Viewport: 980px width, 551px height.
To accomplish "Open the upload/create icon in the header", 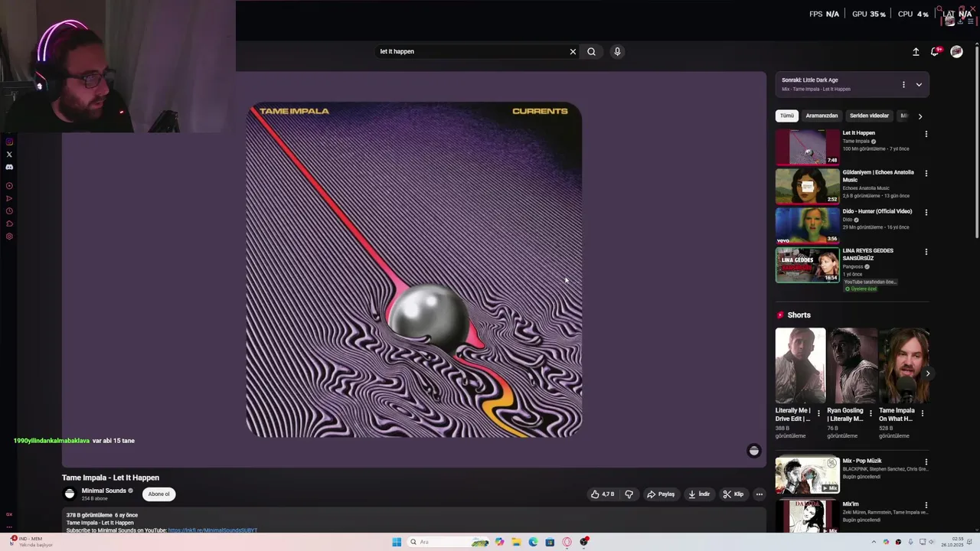I will (916, 51).
